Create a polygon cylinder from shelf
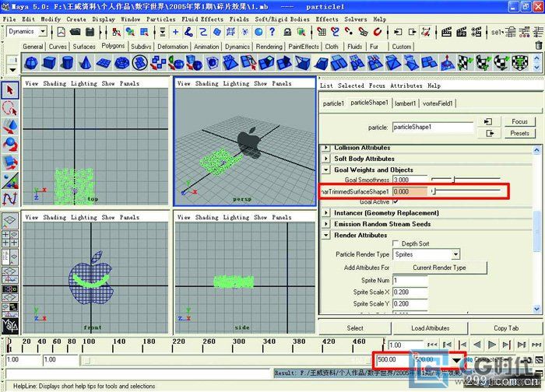This screenshot has height=392, width=545. (67, 63)
